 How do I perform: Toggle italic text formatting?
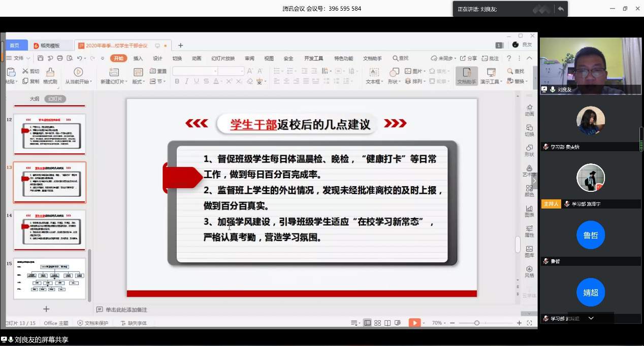[186, 81]
